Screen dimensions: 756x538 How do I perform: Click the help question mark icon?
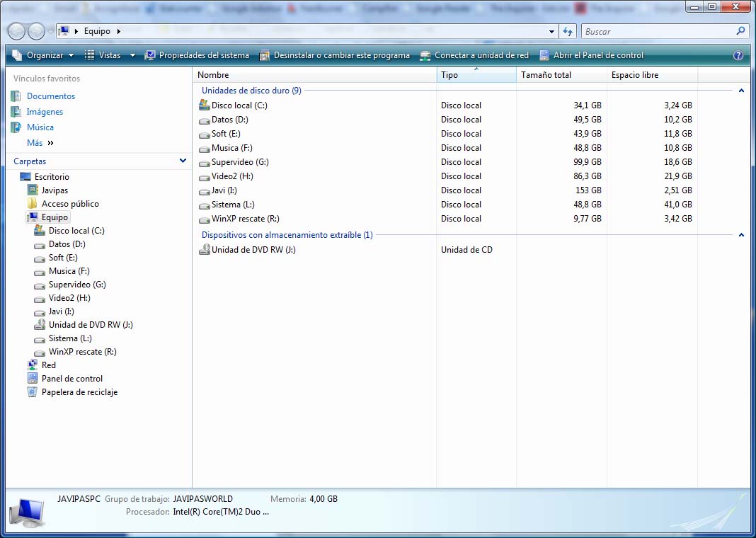click(x=738, y=55)
